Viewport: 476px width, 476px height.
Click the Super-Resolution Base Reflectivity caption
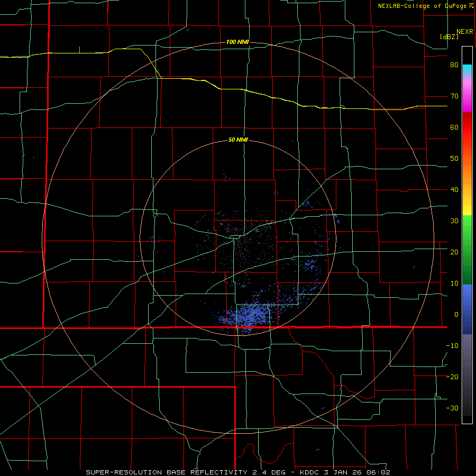[x=237, y=472]
